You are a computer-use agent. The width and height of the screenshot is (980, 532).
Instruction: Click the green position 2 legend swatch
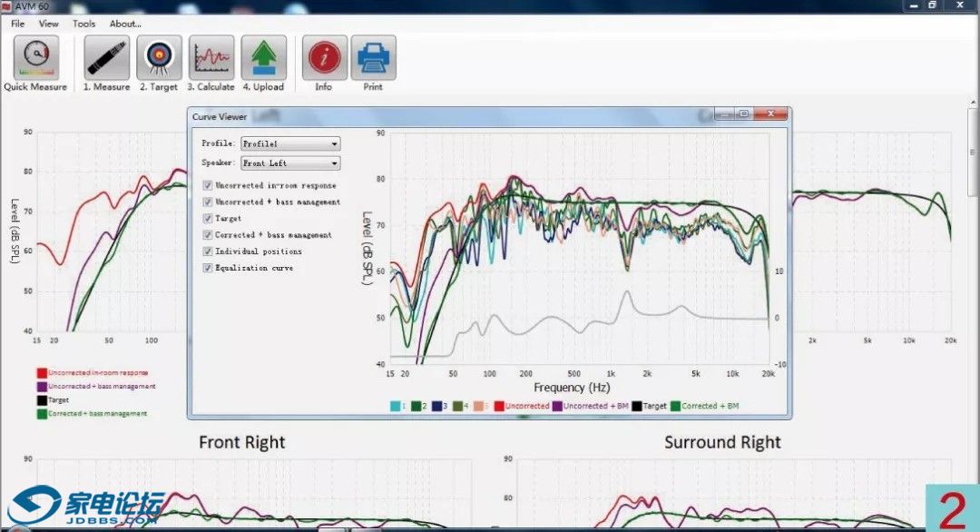[x=416, y=407]
